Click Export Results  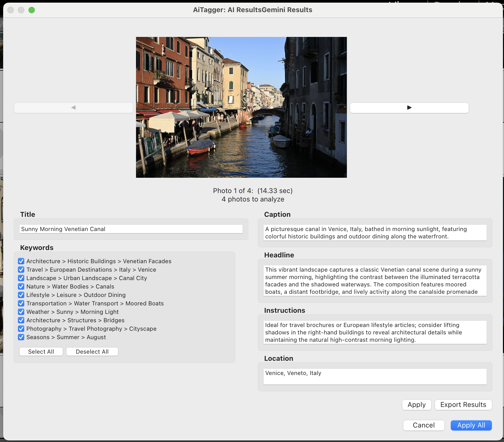coord(463,405)
